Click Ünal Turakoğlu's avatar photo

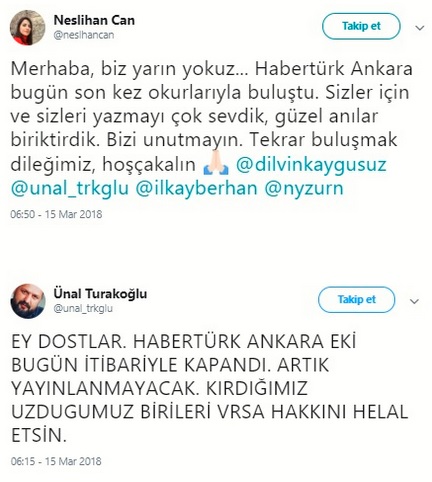pyautogui.click(x=27, y=301)
